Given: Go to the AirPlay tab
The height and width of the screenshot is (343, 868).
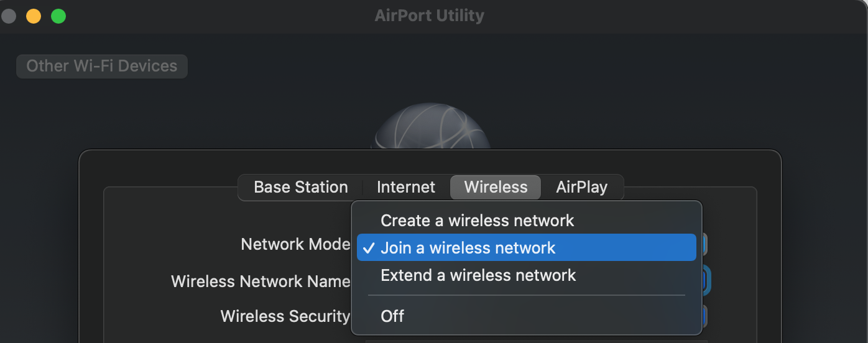Looking at the screenshot, I should coord(581,187).
